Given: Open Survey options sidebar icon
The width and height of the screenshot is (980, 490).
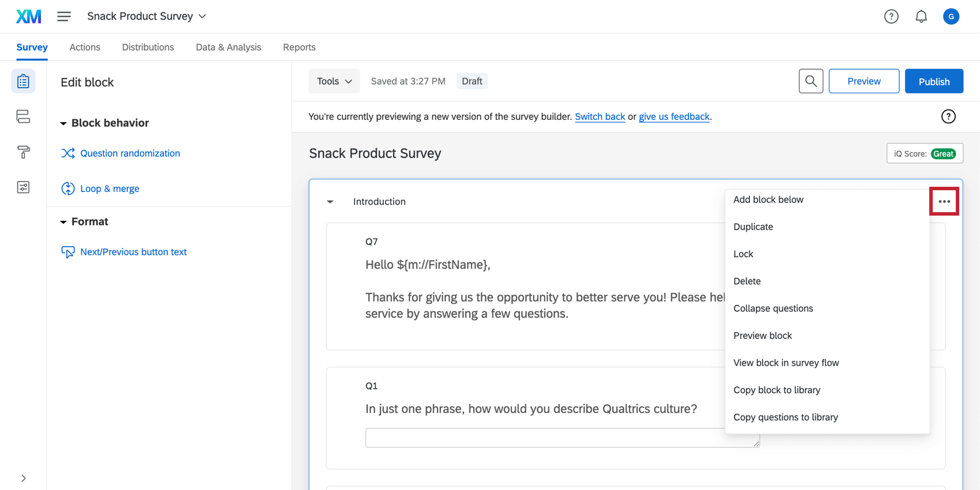Looking at the screenshot, I should pyautogui.click(x=23, y=187).
